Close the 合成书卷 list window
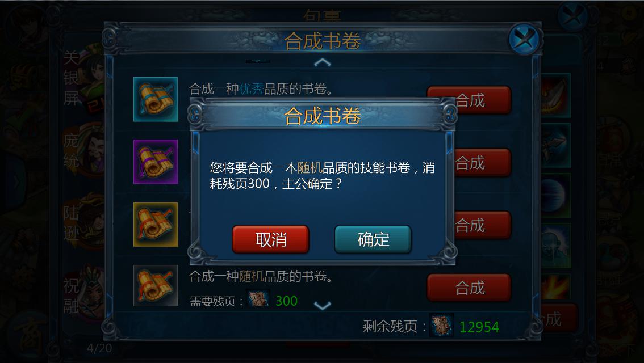 524,39
